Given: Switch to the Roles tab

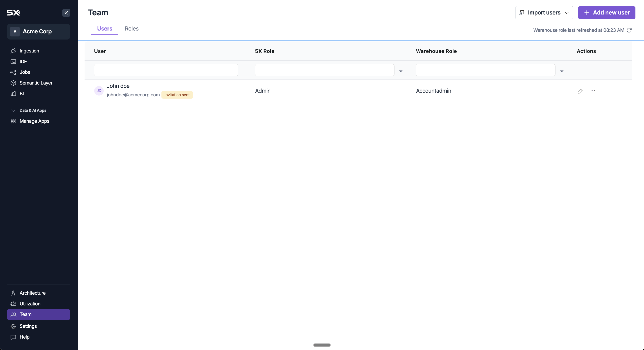Looking at the screenshot, I should click(132, 29).
